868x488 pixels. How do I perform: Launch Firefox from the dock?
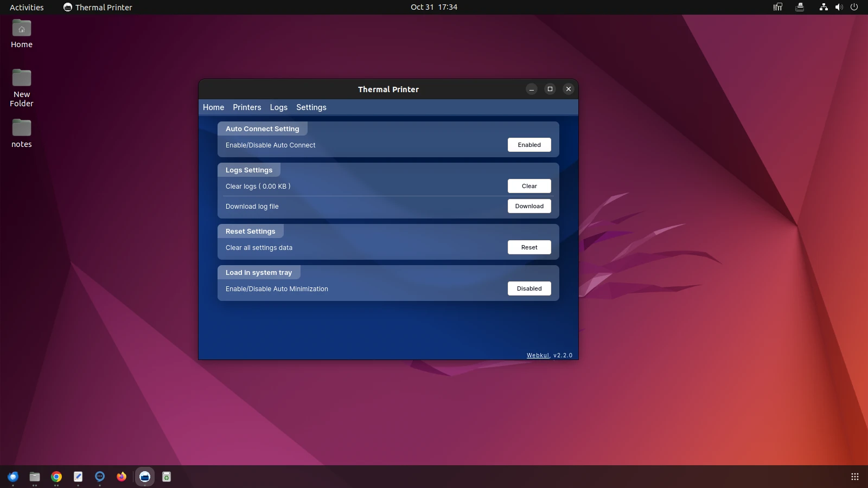[122, 477]
